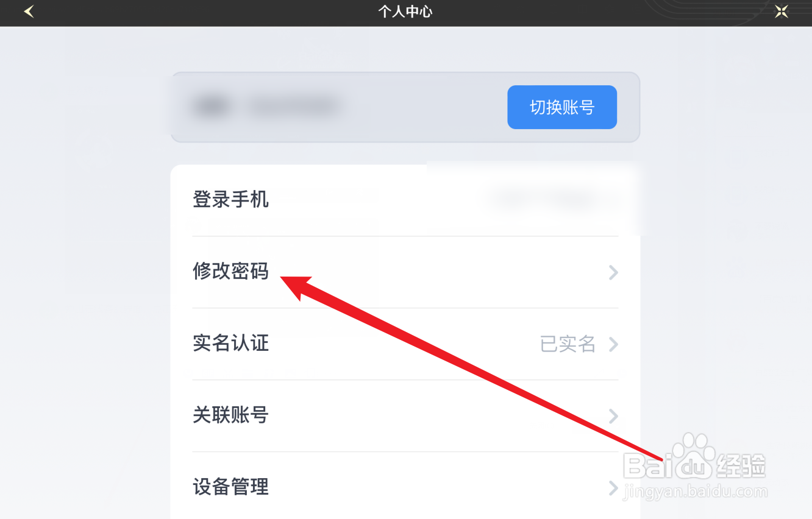
Task: Click the blurred account avatar
Action: 211,107
